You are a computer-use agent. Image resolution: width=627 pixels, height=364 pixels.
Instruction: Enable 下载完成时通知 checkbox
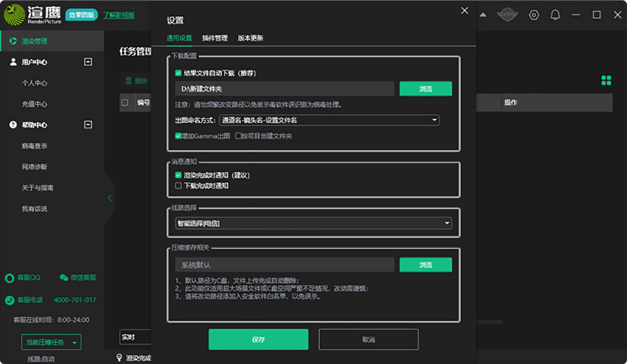(x=179, y=186)
